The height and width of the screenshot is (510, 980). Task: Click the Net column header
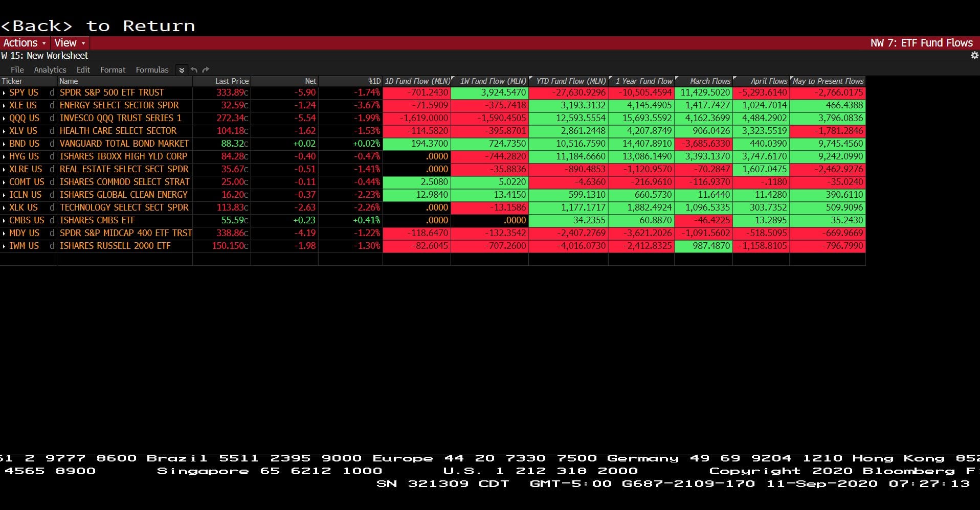(x=285, y=81)
